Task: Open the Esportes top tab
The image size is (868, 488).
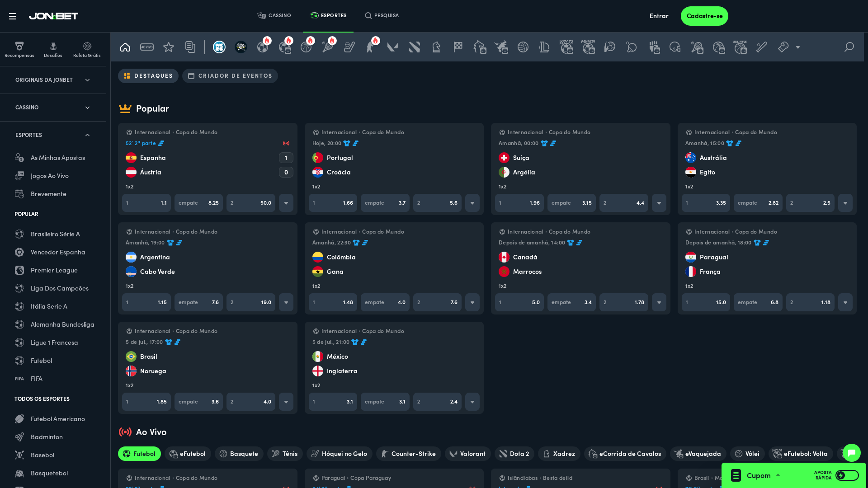Action: (x=328, y=16)
